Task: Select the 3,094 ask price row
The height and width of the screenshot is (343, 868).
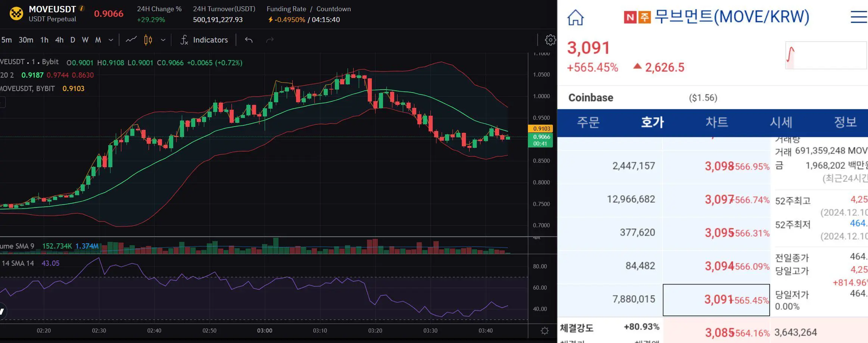Action: pos(716,266)
